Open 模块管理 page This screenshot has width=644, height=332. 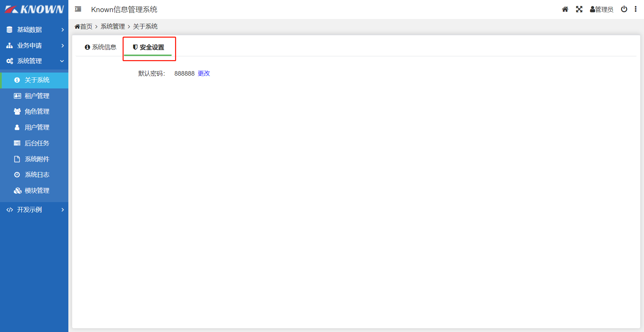[x=34, y=191]
